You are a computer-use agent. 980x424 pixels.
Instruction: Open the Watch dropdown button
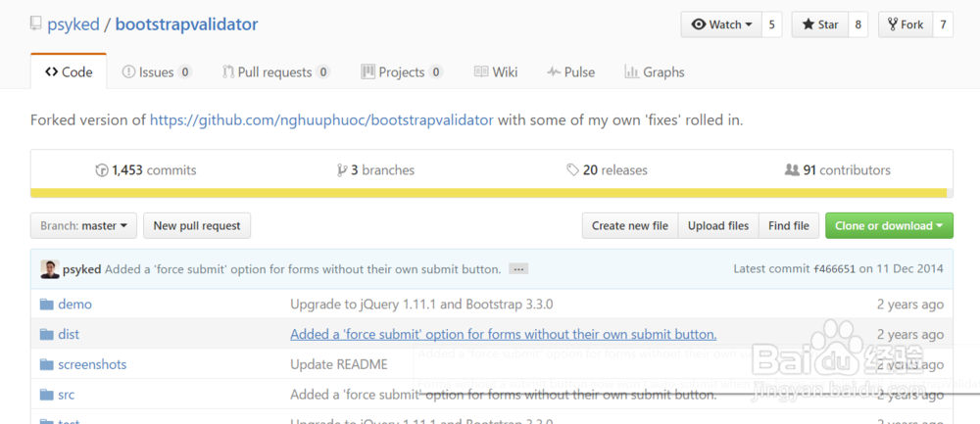click(x=721, y=25)
